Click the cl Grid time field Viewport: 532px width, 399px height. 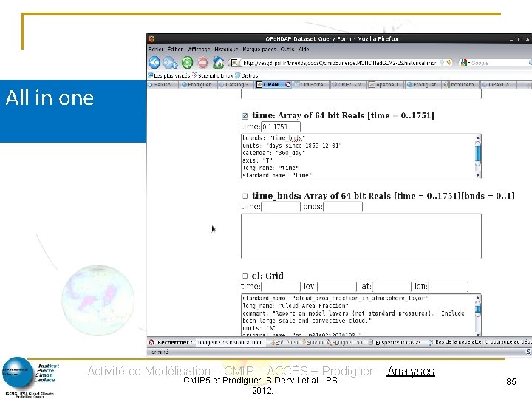[x=281, y=287]
